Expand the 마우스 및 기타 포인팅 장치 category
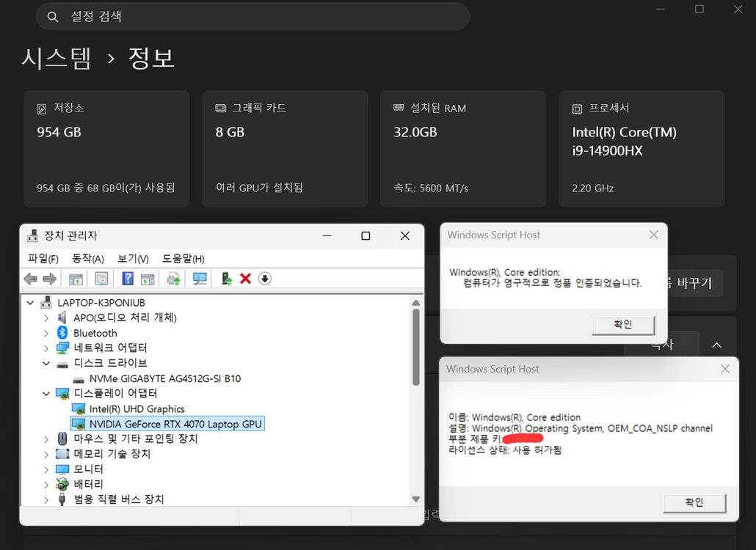Screen dimensions: 756x550 pyautogui.click(x=46, y=439)
